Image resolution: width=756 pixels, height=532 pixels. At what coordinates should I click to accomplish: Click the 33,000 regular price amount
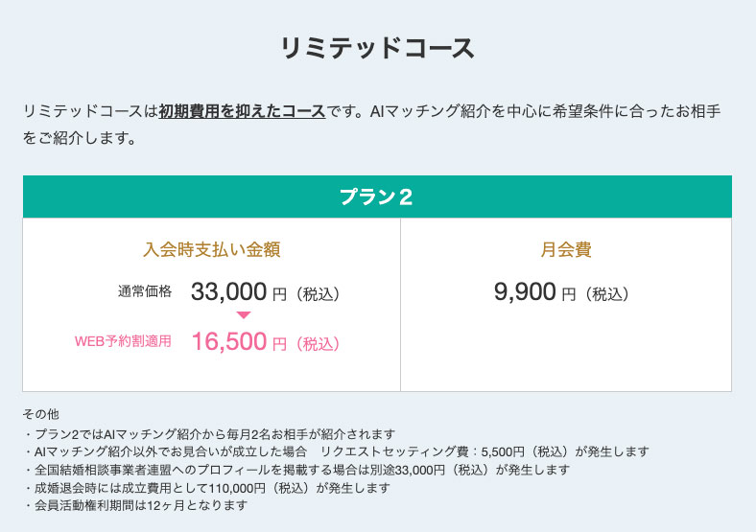(228, 292)
